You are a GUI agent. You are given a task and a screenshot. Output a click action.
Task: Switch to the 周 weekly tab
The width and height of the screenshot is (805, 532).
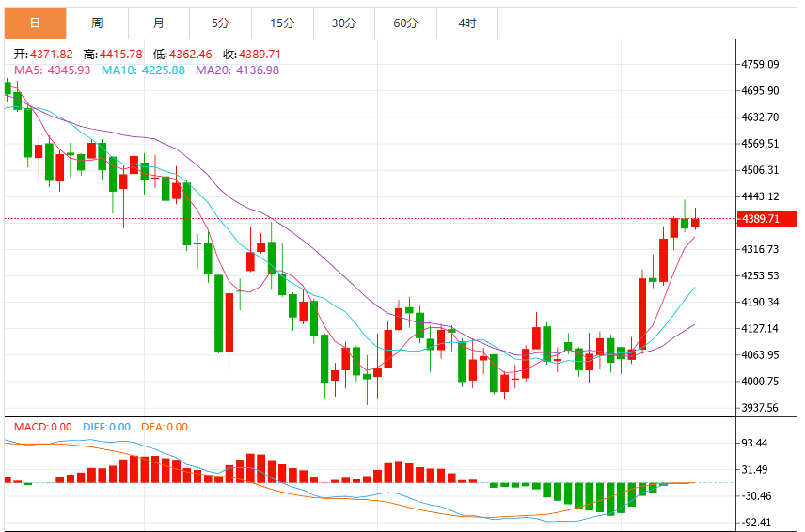[x=97, y=23]
